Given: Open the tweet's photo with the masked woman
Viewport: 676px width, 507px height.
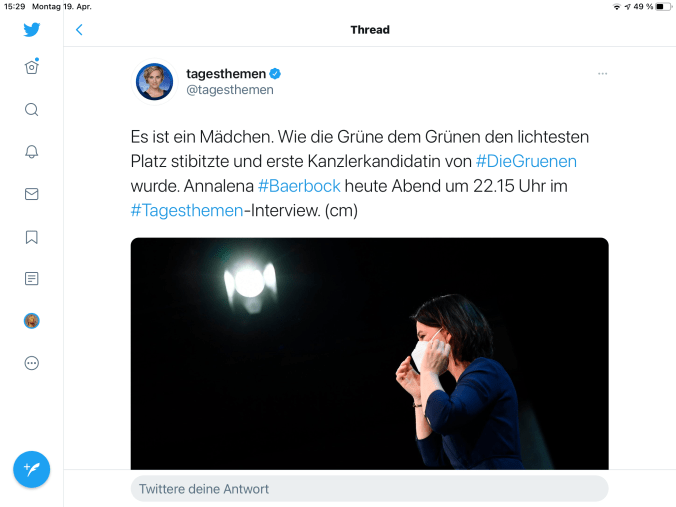Looking at the screenshot, I should pyautogui.click(x=369, y=353).
